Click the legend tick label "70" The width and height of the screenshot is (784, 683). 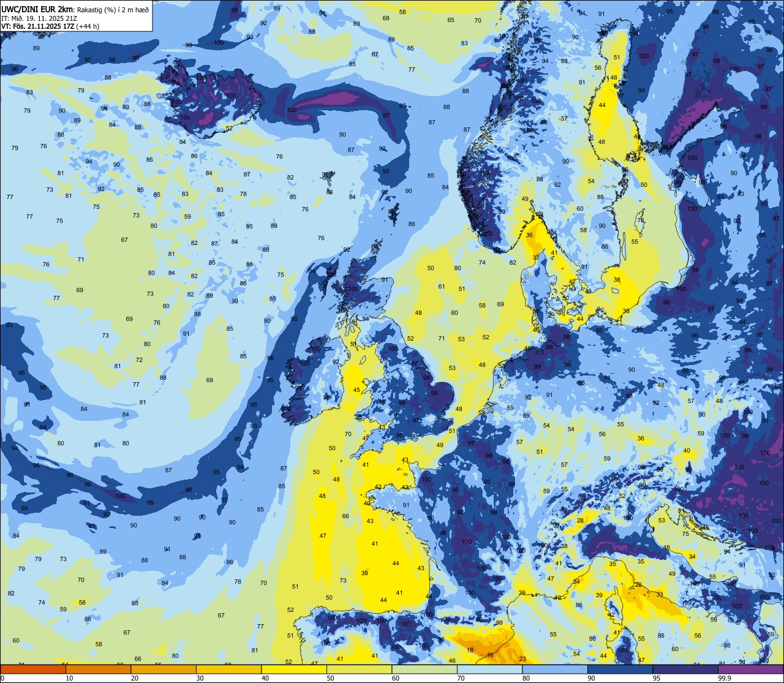click(x=461, y=678)
